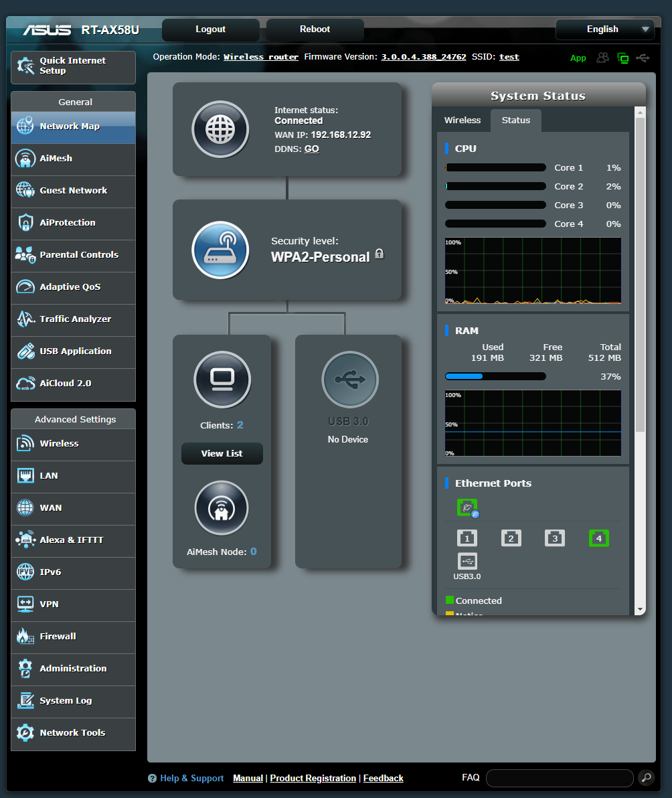
Task: Open System Log
Action: point(73,700)
